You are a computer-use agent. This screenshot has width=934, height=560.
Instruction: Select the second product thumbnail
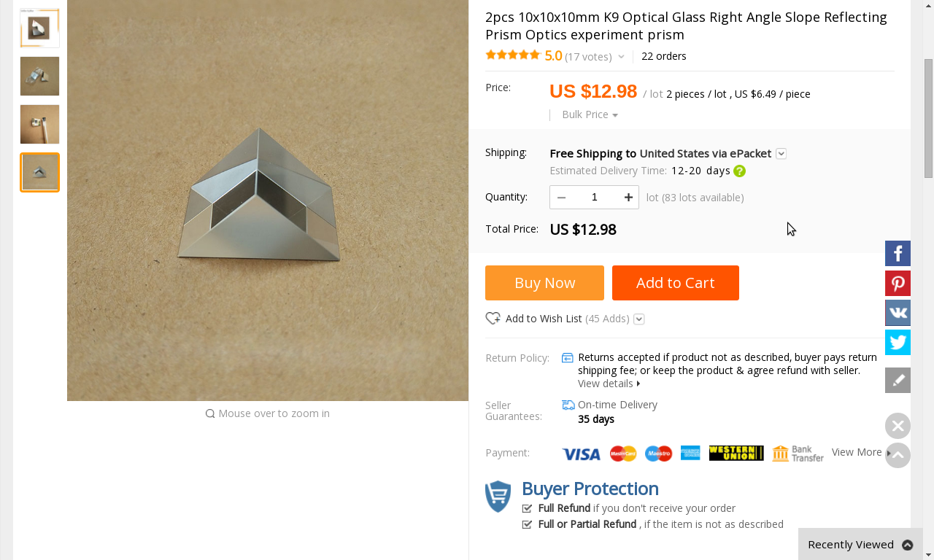(x=39, y=77)
